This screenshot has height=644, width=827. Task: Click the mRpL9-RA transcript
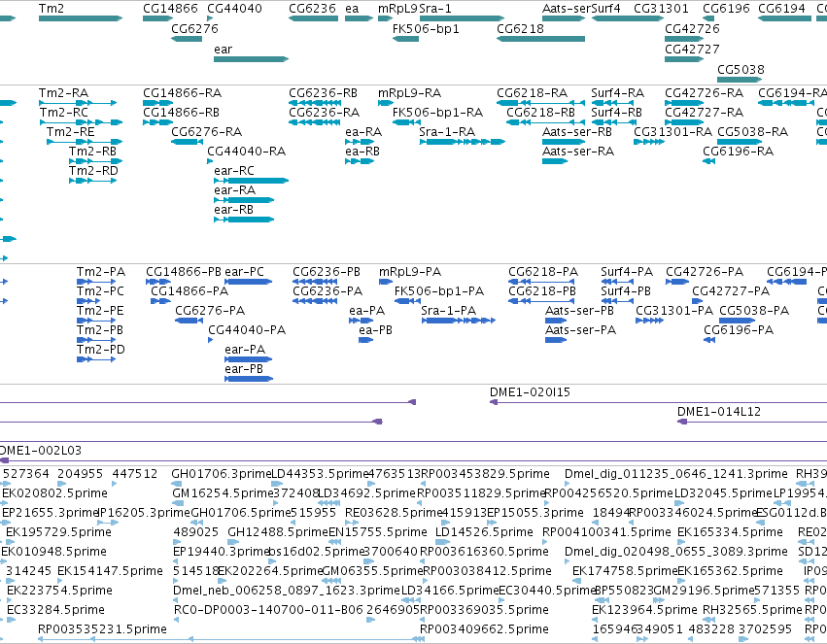tap(386, 103)
